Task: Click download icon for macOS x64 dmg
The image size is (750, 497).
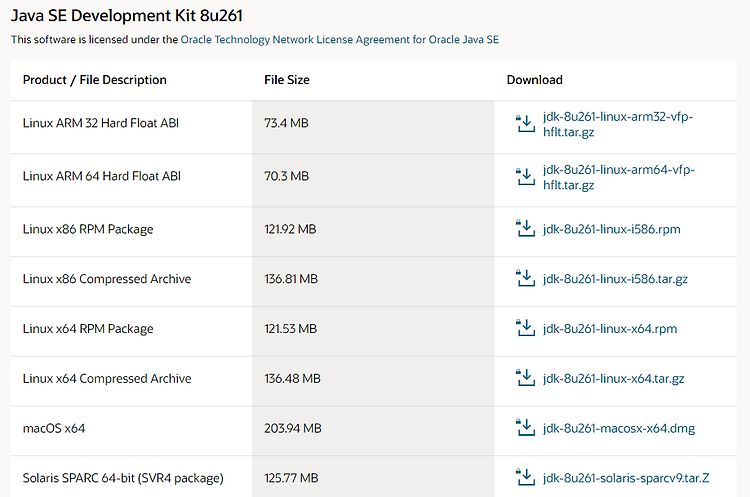Action: [525, 427]
